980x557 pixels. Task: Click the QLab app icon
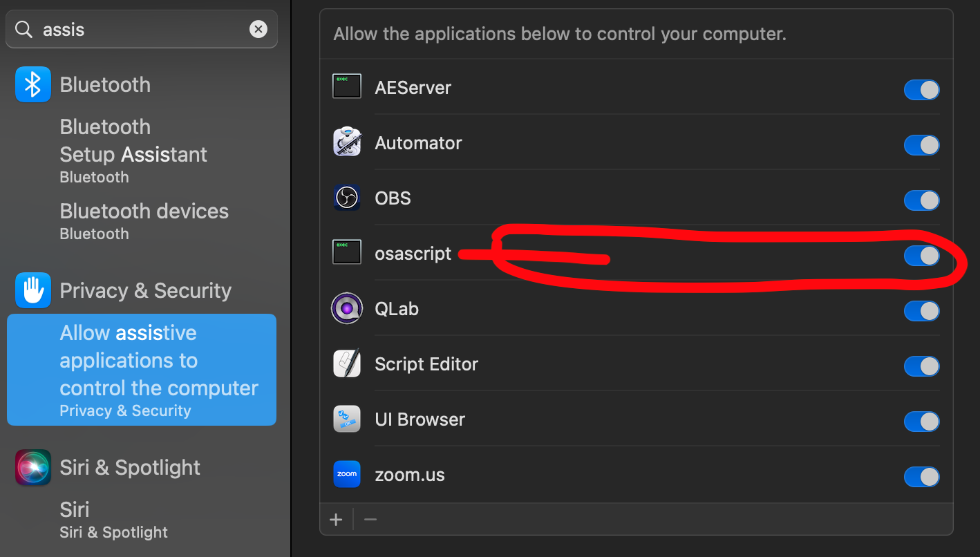[x=347, y=309]
